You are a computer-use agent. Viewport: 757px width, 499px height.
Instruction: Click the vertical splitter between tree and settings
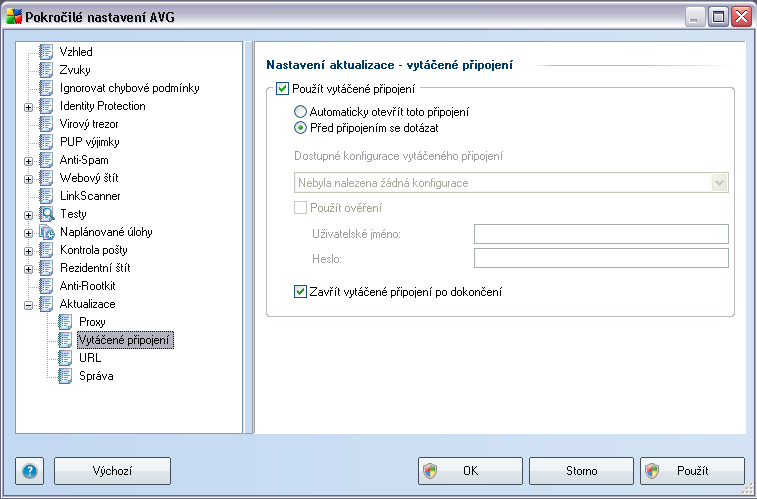pos(248,237)
